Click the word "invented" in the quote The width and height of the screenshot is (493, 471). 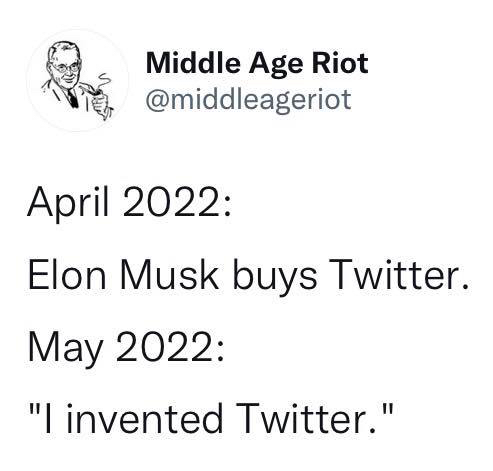(x=145, y=418)
